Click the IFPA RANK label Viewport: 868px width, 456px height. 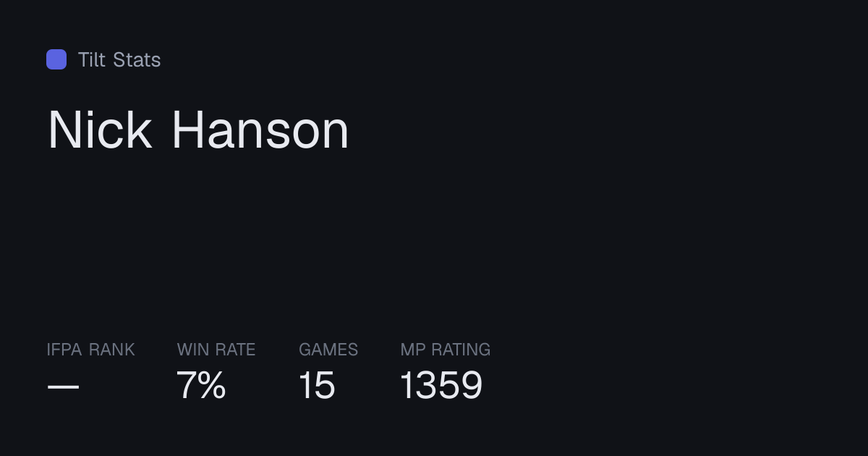tap(90, 350)
